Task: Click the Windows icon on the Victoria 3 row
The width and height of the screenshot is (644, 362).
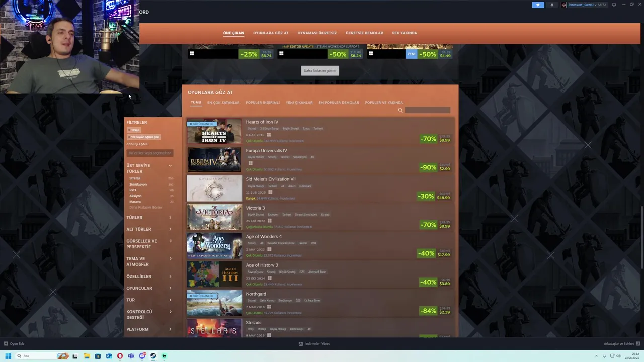Action: tap(270, 221)
